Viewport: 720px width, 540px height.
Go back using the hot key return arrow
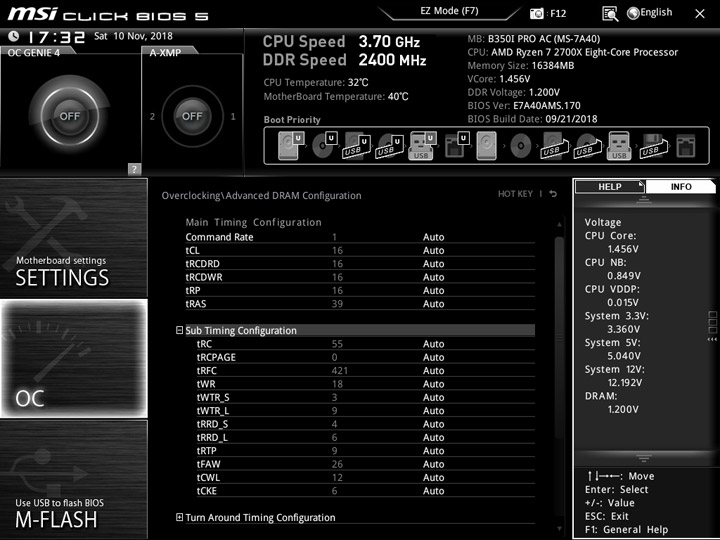tap(553, 194)
